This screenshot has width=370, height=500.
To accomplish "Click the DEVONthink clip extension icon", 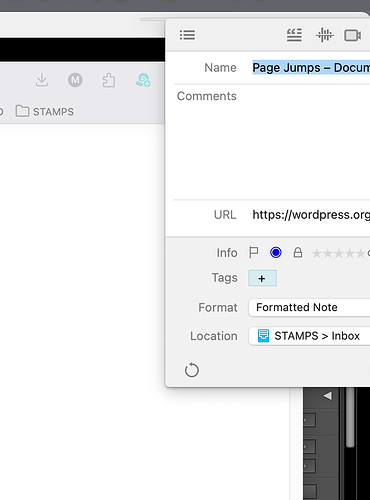I will pos(143,80).
